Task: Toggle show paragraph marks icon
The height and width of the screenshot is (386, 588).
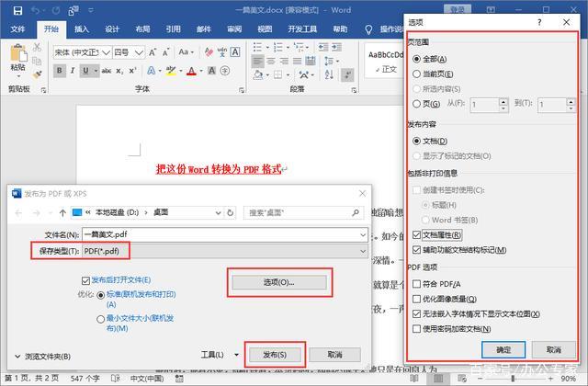Action: pyautogui.click(x=347, y=74)
